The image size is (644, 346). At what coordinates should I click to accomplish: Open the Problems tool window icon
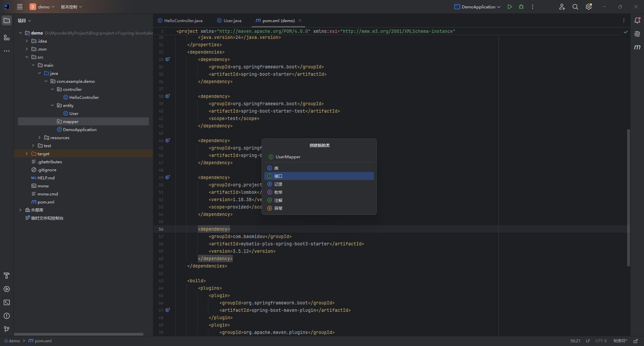click(x=7, y=316)
